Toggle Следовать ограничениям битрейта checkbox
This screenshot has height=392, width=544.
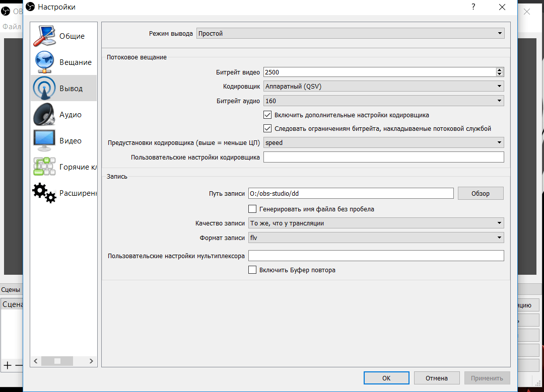tap(267, 128)
